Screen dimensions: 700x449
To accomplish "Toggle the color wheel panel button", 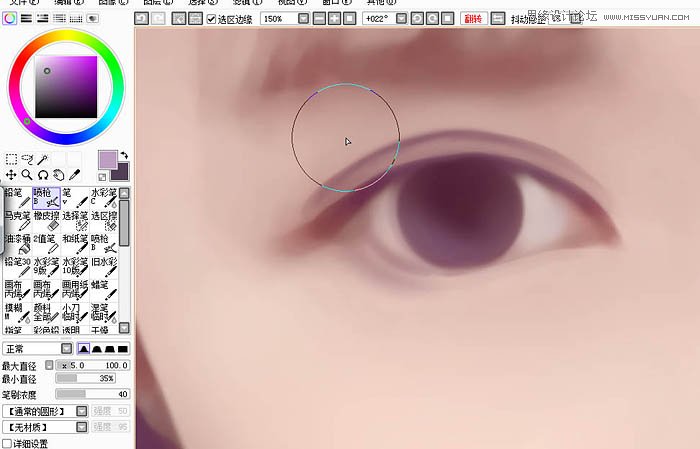I will coord(10,18).
